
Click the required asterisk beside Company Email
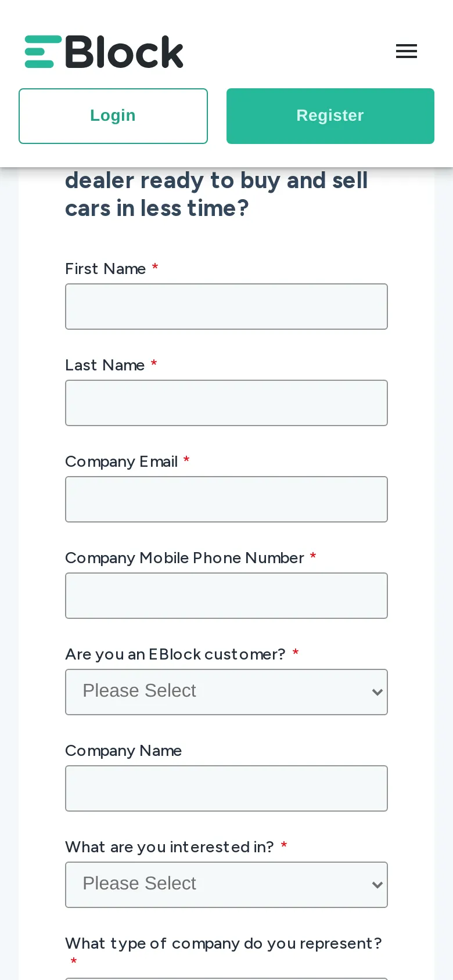pos(186,460)
